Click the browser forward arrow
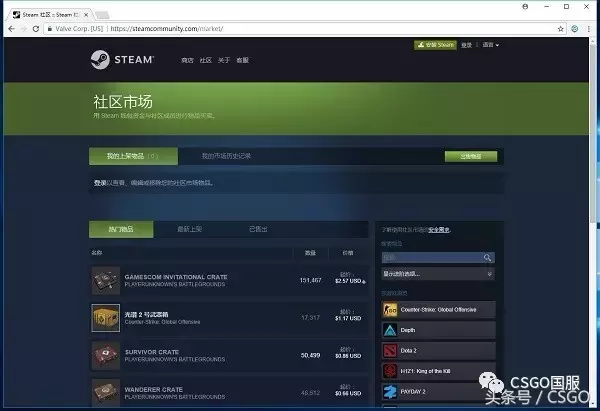The image size is (600, 411). pos(24,29)
